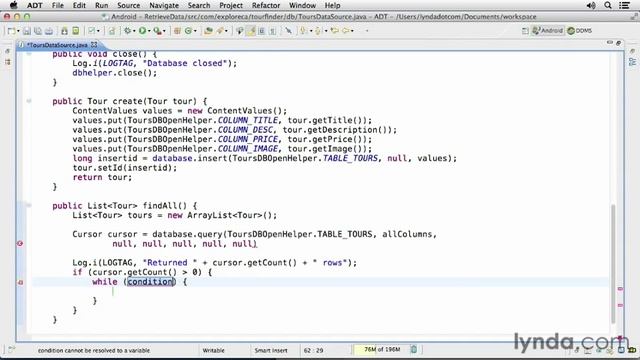
Task: Open the Refactor menu
Action: coord(266,5)
